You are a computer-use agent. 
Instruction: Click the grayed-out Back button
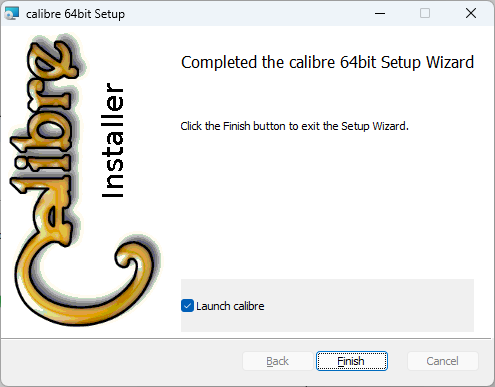(278, 361)
